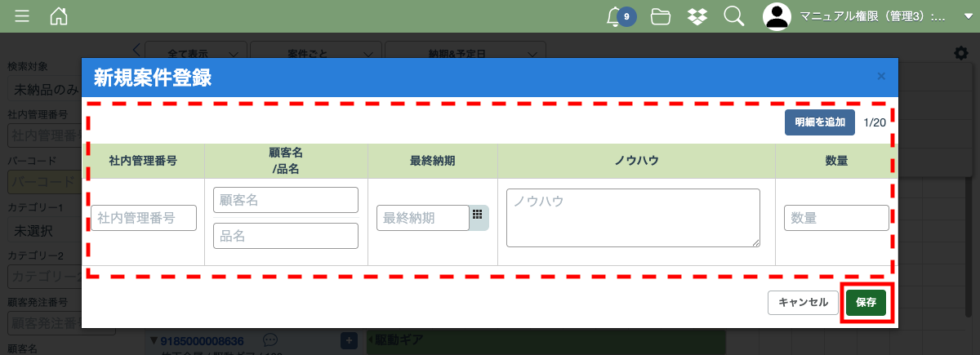The image size is (980, 355).
Task: Open the folder icon in header
Action: tap(660, 16)
